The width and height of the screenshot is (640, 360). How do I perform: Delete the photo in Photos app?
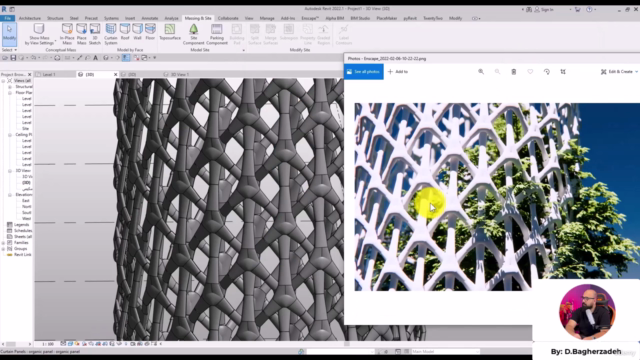(513, 71)
